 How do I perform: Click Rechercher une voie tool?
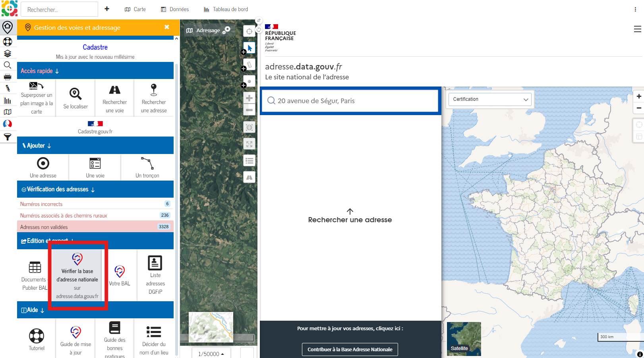click(115, 98)
